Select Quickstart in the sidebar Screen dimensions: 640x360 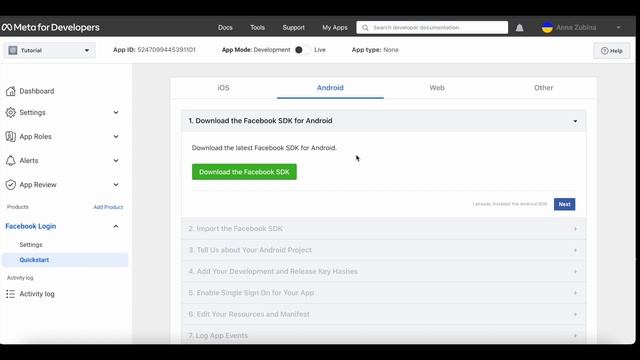click(65, 260)
